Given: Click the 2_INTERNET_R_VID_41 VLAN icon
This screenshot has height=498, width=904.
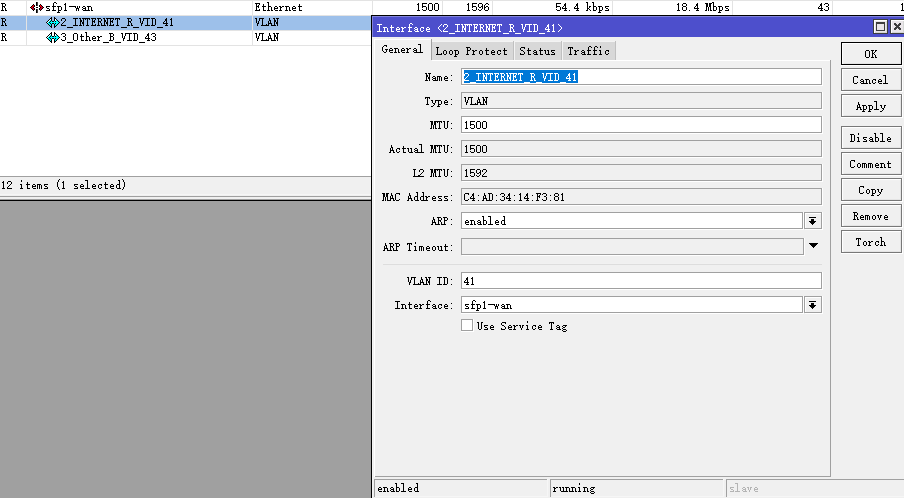Looking at the screenshot, I should (53, 22).
